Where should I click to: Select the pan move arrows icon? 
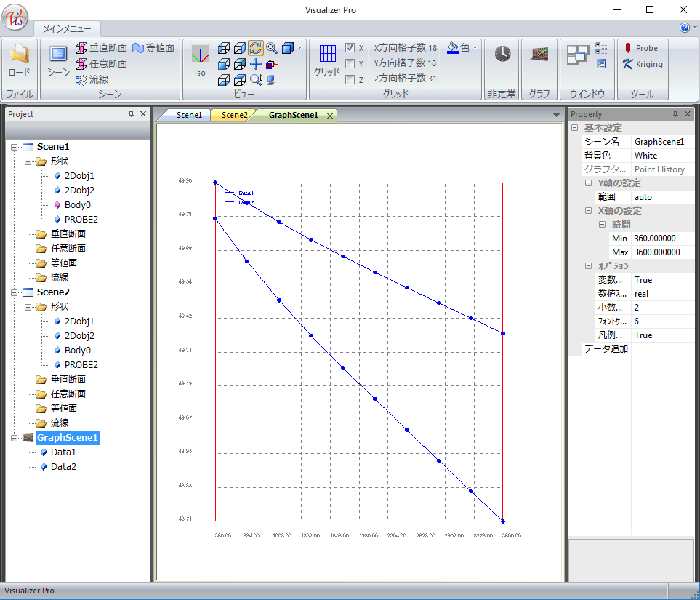255,64
